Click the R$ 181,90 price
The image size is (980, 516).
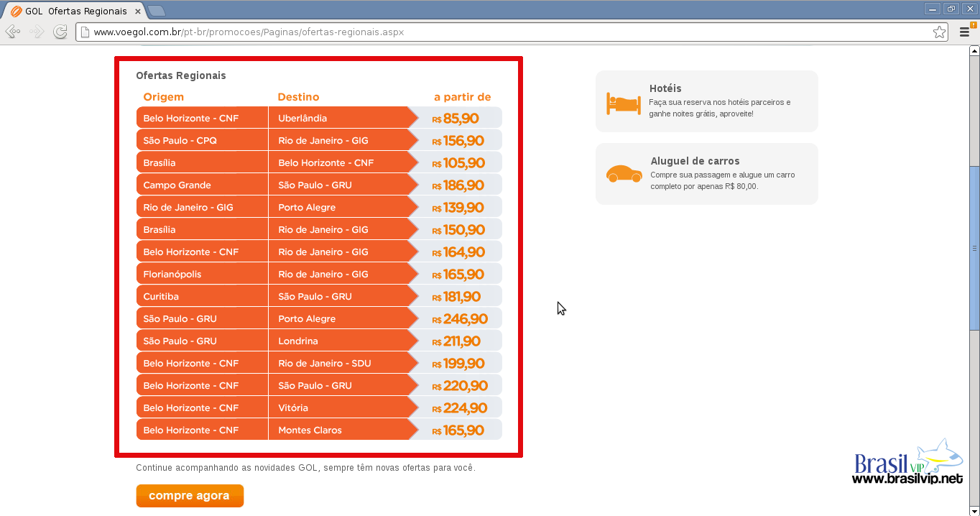(x=456, y=297)
